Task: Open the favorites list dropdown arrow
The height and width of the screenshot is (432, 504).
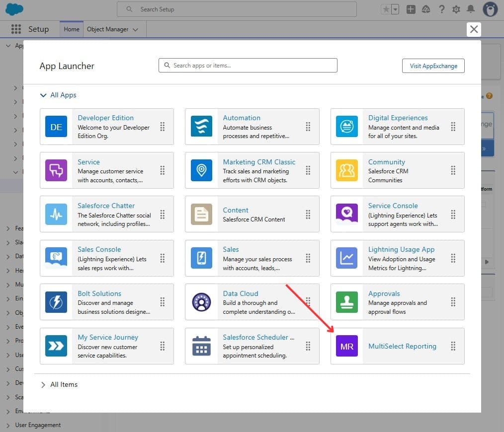Action: click(x=396, y=9)
